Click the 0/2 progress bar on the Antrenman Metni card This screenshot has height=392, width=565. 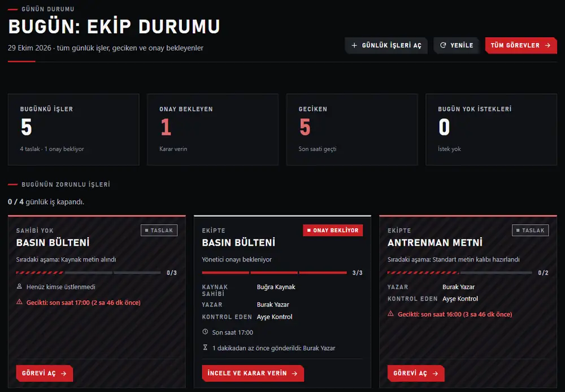tap(460, 273)
